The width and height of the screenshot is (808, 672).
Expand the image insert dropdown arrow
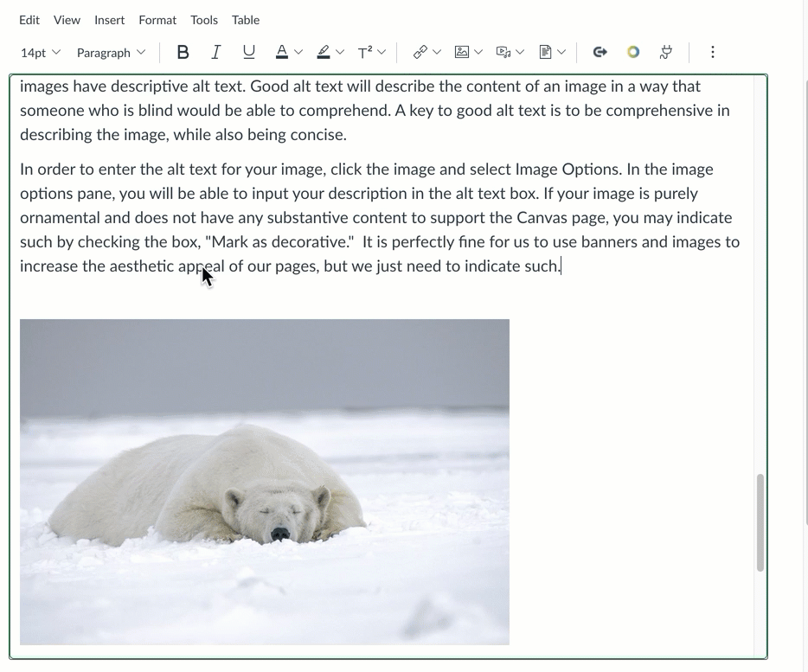(x=478, y=52)
